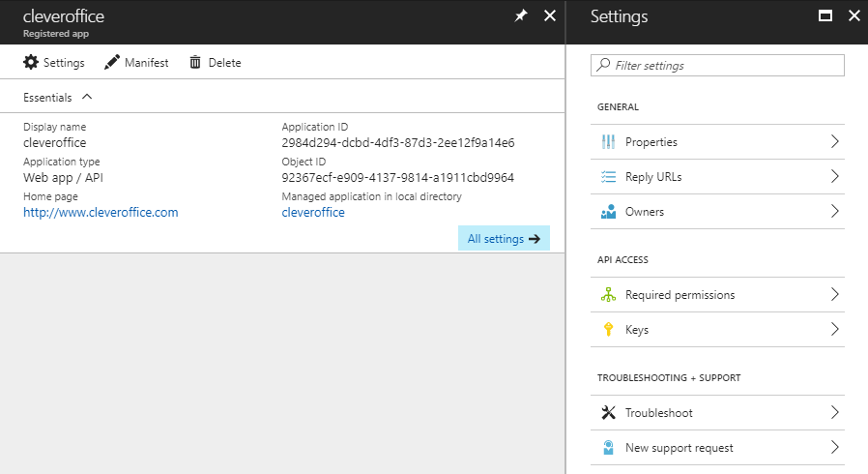868x474 pixels.
Task: Click the API ACCESS section heading
Action: pyautogui.click(x=622, y=259)
